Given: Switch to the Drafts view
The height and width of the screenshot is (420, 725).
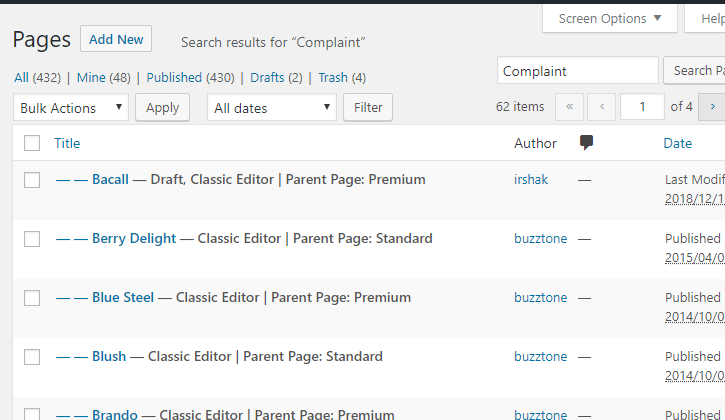Looking at the screenshot, I should 267,77.
